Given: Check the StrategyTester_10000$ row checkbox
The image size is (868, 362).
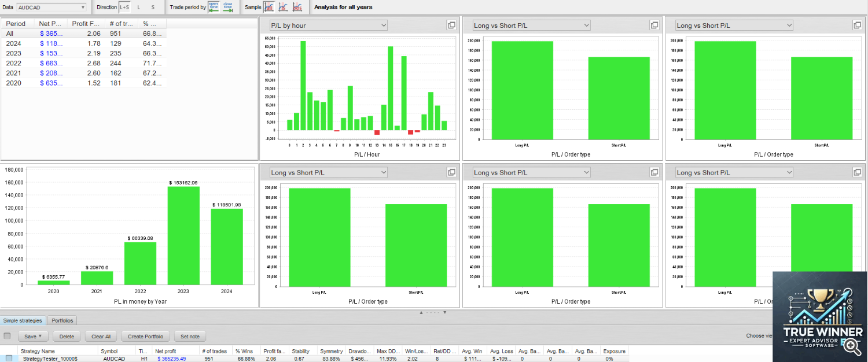Looking at the screenshot, I should point(9,359).
